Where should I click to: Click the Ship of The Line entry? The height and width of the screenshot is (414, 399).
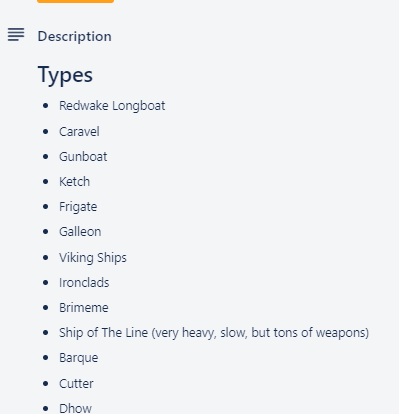tap(214, 333)
